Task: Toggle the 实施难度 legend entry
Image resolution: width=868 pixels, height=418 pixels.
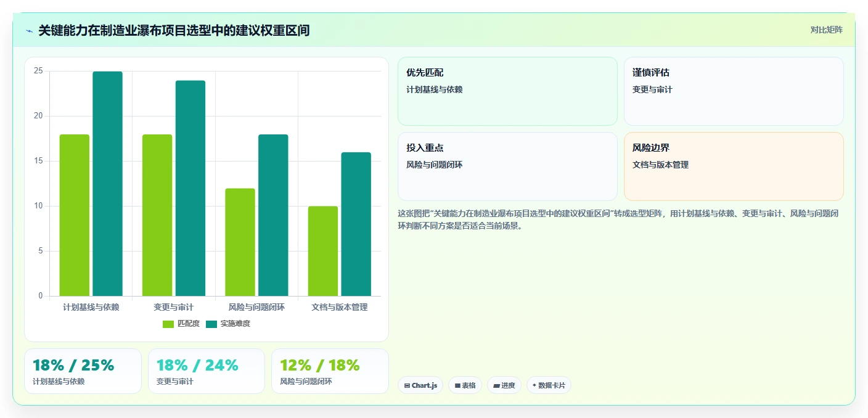Action: pyautogui.click(x=228, y=324)
